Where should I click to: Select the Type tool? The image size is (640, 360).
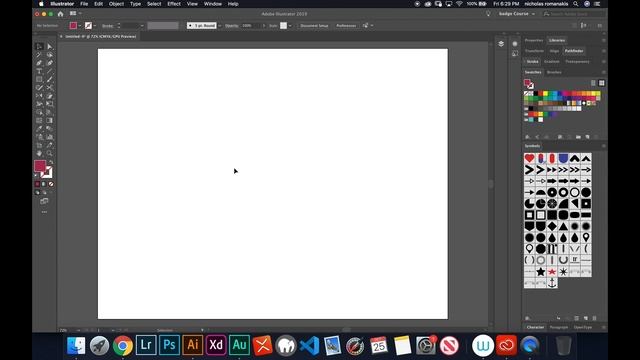point(39,71)
